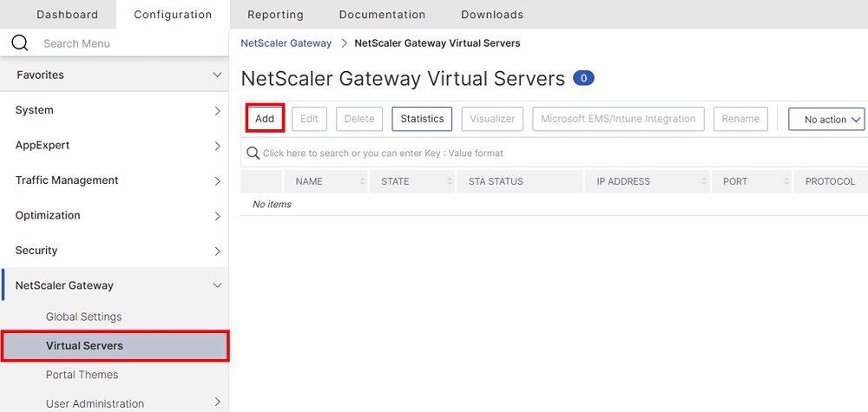Click the virtual server count badge
Screen dimensions: 868x412
pyautogui.click(x=583, y=78)
